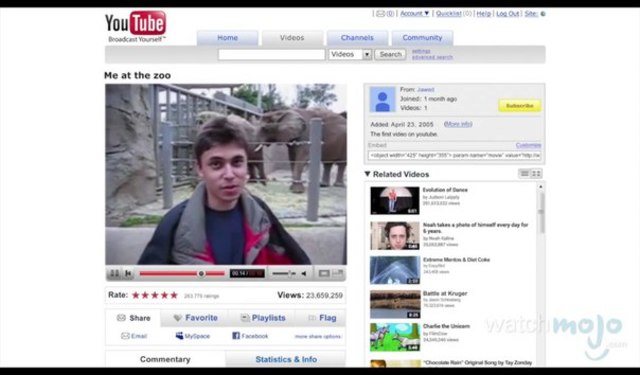The width and height of the screenshot is (640, 375).
Task: Go to the Home tab
Action: [x=227, y=38]
